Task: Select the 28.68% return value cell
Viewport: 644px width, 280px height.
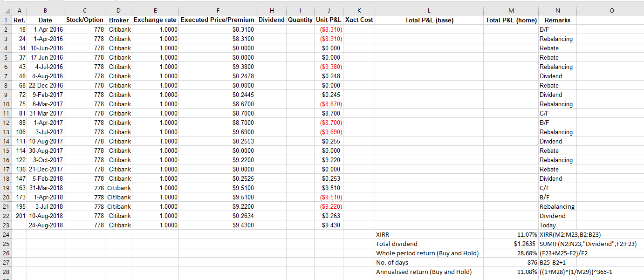Action: coord(511,253)
